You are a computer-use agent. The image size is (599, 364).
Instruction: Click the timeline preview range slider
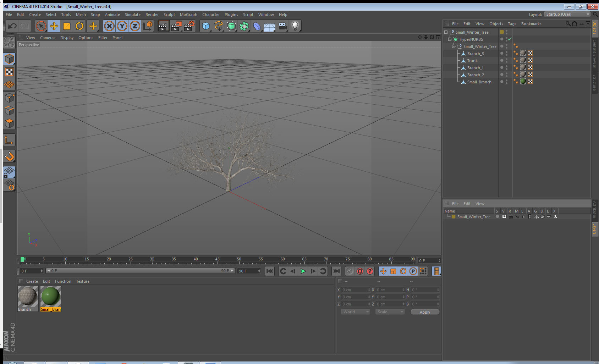coord(141,271)
